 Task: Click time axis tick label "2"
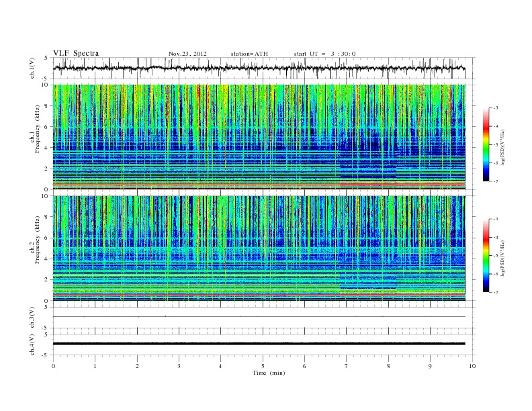click(x=137, y=366)
